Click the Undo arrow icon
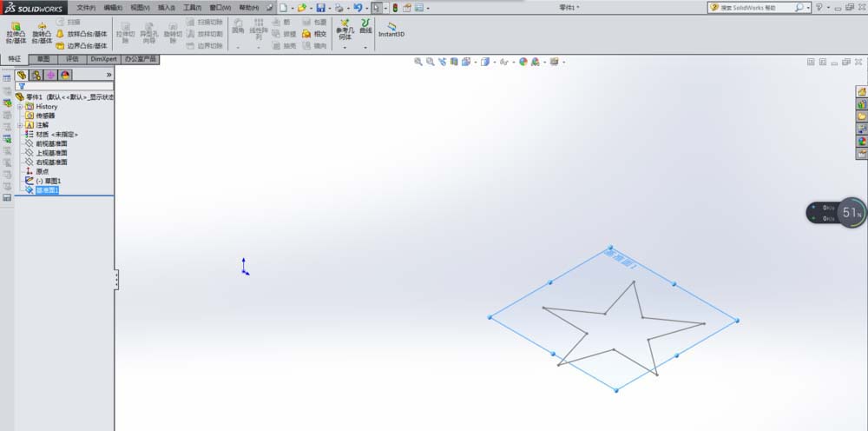868x431 pixels. pyautogui.click(x=358, y=8)
